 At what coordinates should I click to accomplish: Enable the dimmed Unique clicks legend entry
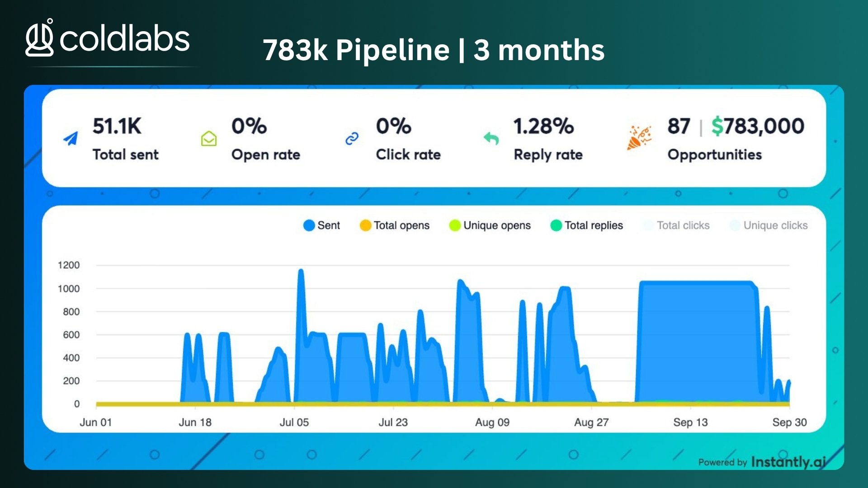769,225
